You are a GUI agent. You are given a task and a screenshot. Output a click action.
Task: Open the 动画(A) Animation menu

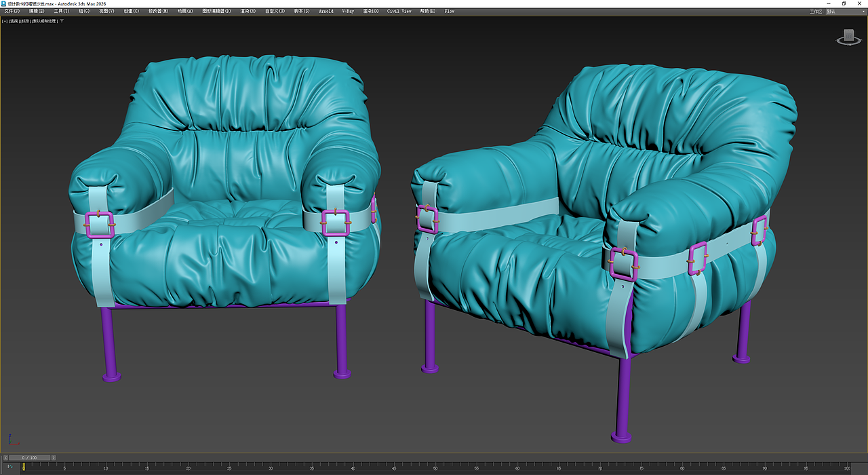(x=185, y=12)
